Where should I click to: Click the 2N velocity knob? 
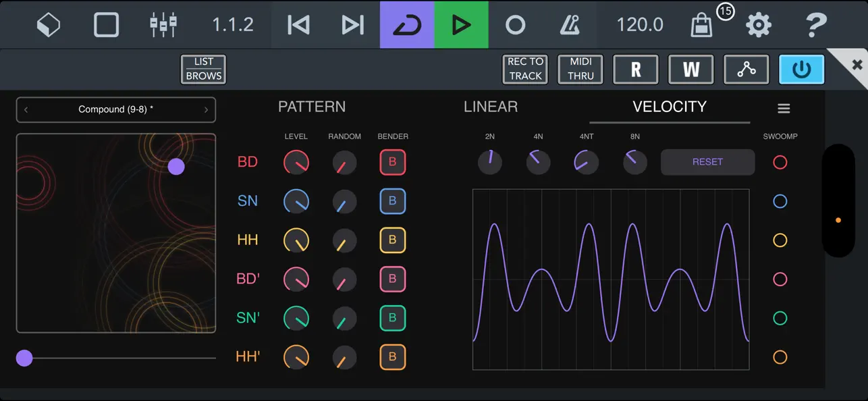click(490, 162)
